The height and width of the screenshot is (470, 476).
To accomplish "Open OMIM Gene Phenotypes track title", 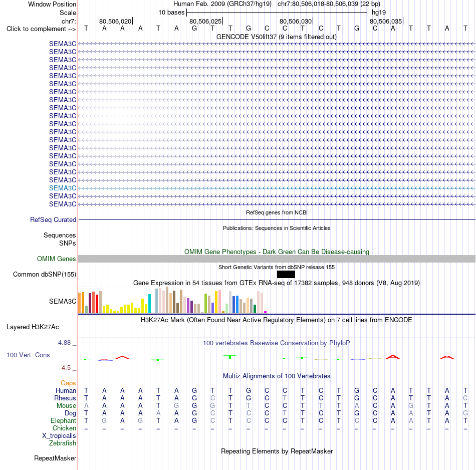I will [x=277, y=252].
